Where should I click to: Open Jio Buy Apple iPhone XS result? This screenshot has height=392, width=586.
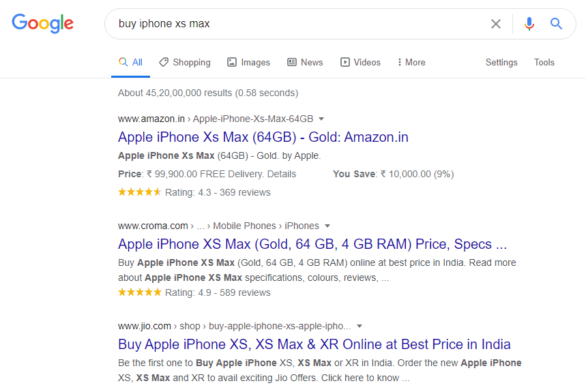pyautogui.click(x=314, y=344)
